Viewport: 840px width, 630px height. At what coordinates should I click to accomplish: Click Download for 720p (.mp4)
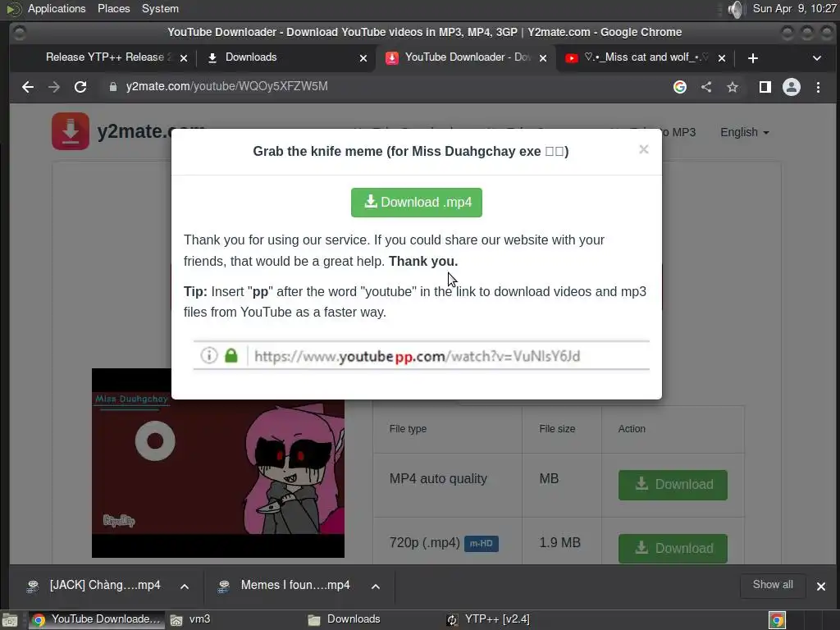673,549
